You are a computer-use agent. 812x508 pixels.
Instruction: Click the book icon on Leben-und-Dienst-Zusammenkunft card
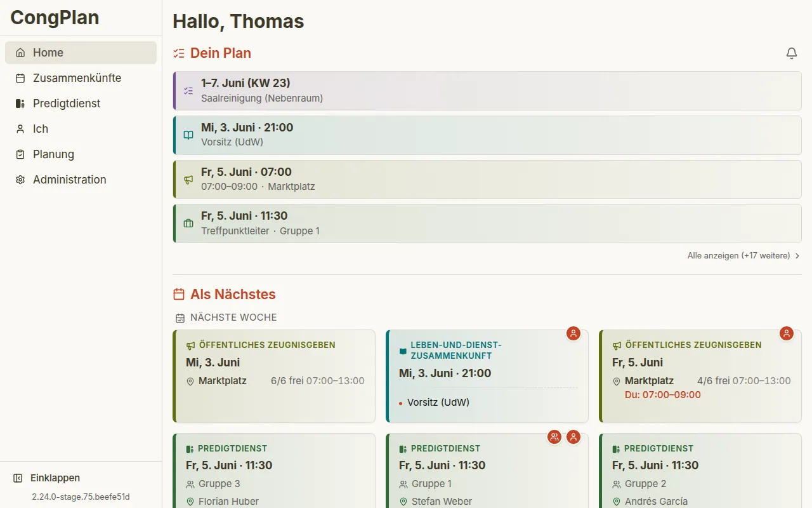click(x=403, y=351)
